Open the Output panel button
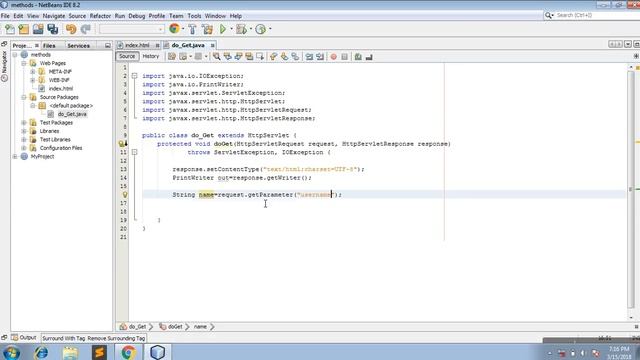Screen dimensions: 640x360 click(24, 338)
